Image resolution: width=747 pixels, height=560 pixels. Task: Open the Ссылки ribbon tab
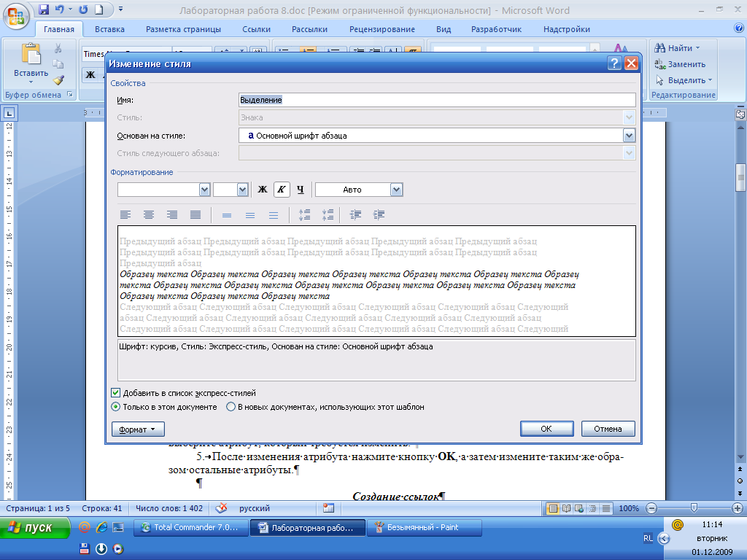[256, 29]
